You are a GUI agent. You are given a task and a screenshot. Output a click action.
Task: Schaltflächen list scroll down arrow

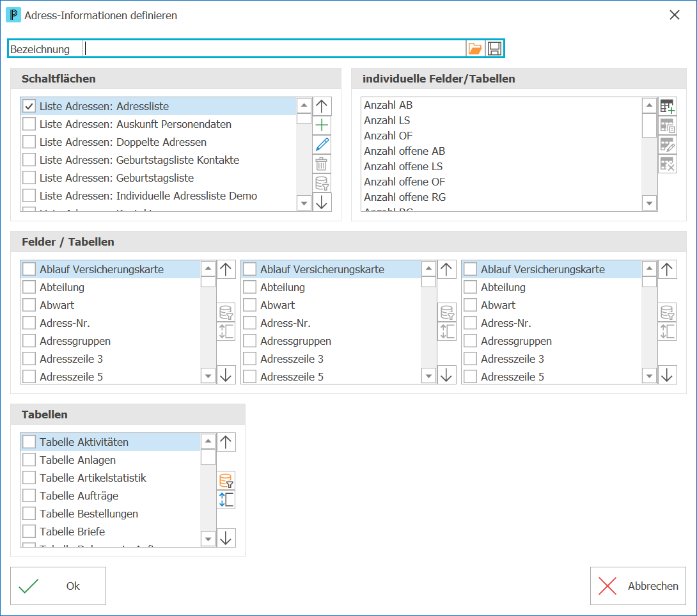(304, 203)
